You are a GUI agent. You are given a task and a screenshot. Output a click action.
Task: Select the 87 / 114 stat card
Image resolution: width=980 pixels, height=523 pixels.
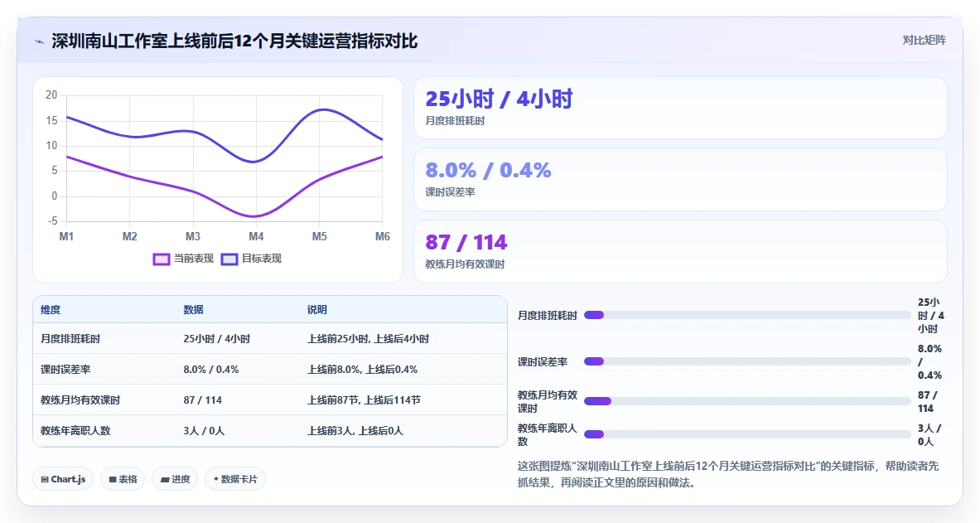(x=680, y=251)
